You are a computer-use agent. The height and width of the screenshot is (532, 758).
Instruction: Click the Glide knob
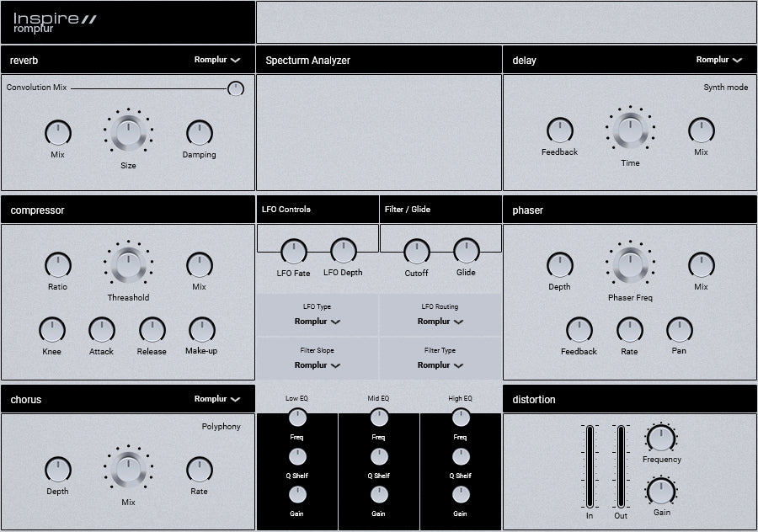[466, 251]
